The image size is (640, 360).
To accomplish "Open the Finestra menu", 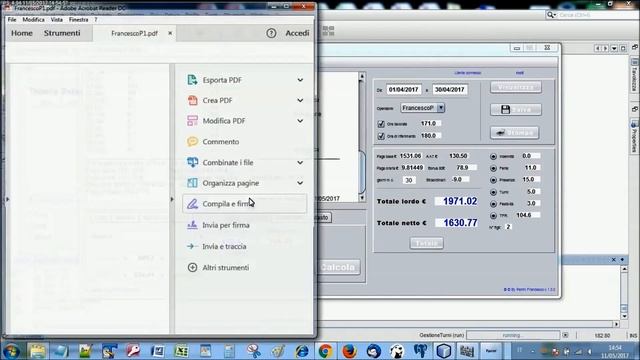I will coord(78,20).
